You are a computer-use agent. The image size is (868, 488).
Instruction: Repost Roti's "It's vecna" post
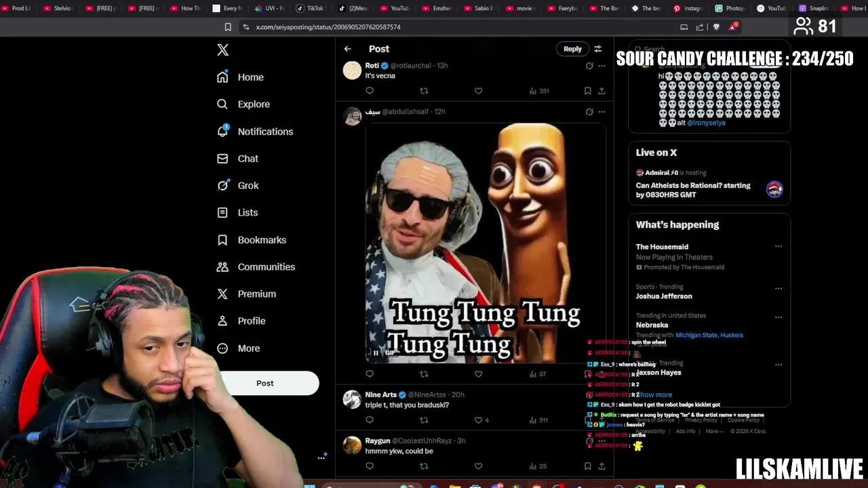pyautogui.click(x=424, y=91)
